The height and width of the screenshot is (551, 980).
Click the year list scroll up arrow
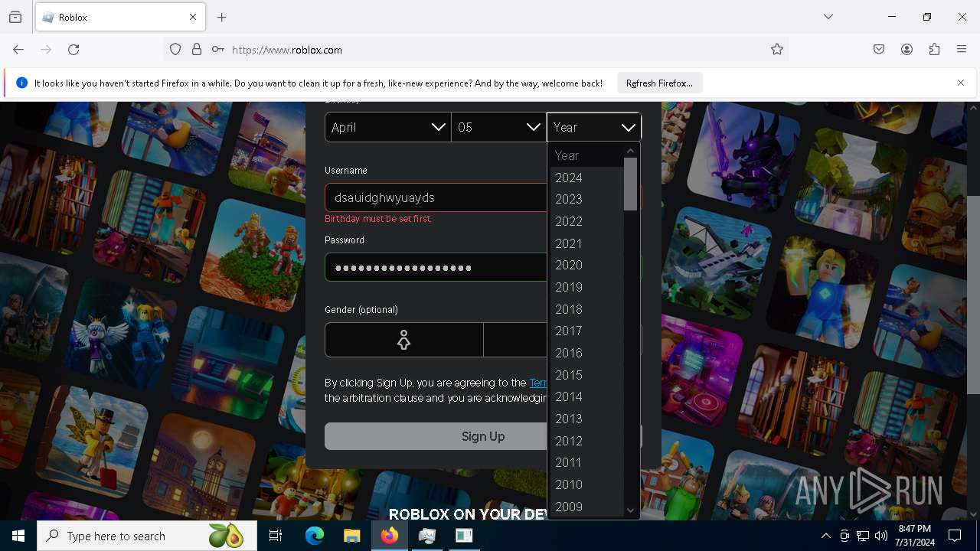pos(631,151)
